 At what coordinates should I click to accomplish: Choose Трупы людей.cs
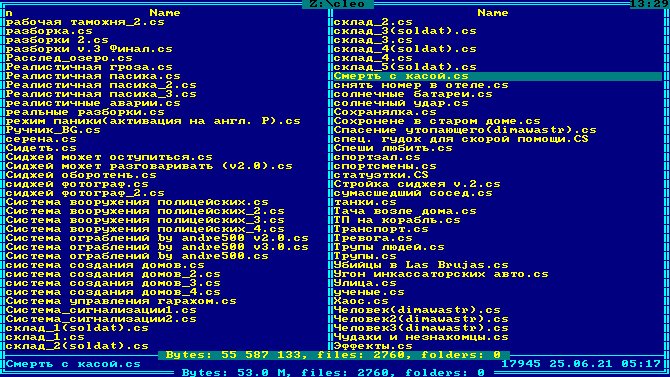coord(389,247)
